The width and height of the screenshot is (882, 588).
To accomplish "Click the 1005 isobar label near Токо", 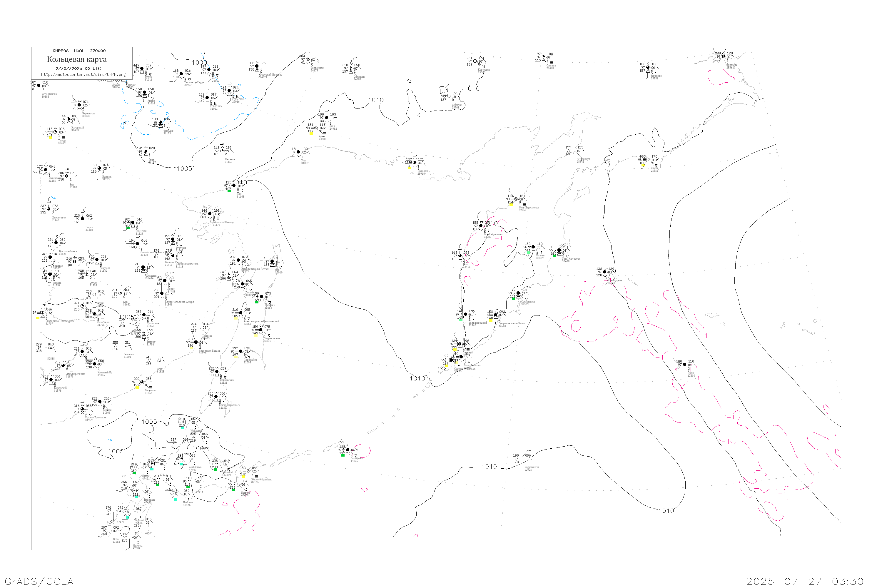I will point(184,169).
